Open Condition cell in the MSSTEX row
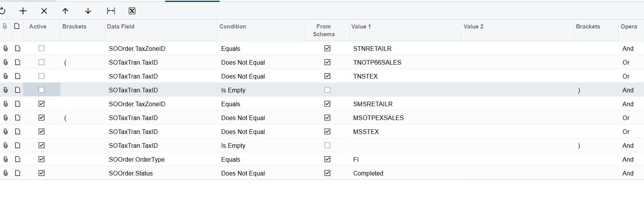Viewport: 644px width, 214px height. click(261, 132)
